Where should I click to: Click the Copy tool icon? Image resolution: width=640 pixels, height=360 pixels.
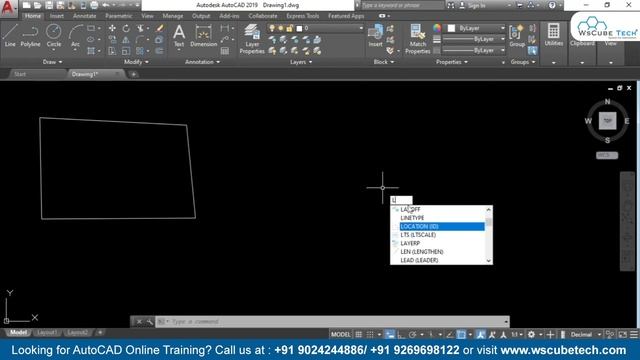(112, 40)
